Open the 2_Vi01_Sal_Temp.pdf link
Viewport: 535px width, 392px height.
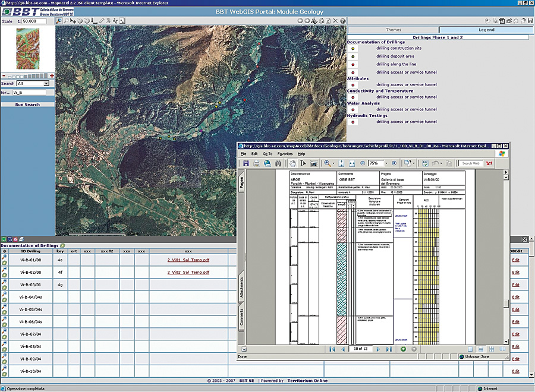coord(188,260)
